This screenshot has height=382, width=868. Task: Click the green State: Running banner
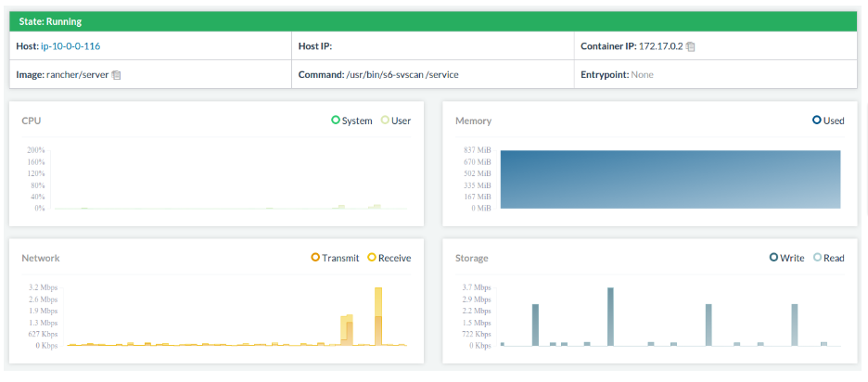(x=434, y=20)
